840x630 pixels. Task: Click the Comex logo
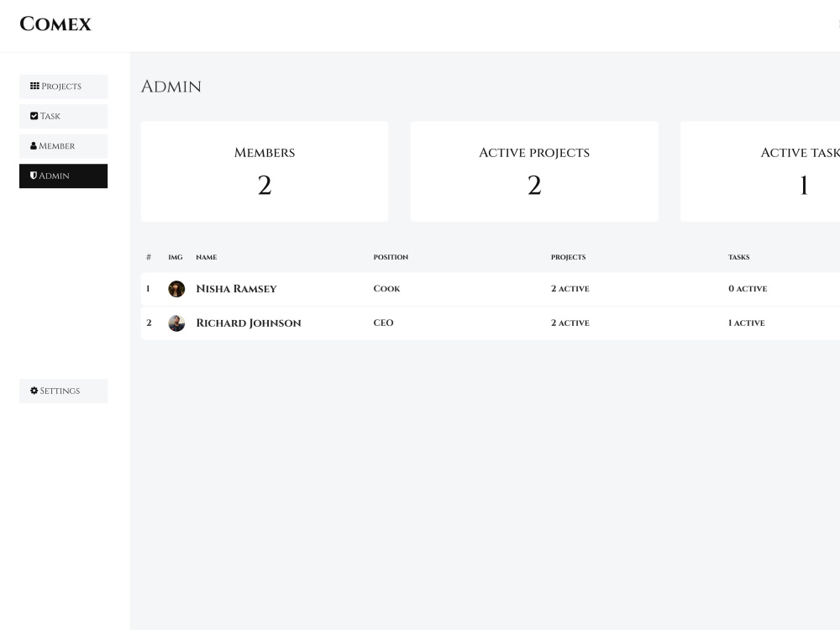point(55,24)
